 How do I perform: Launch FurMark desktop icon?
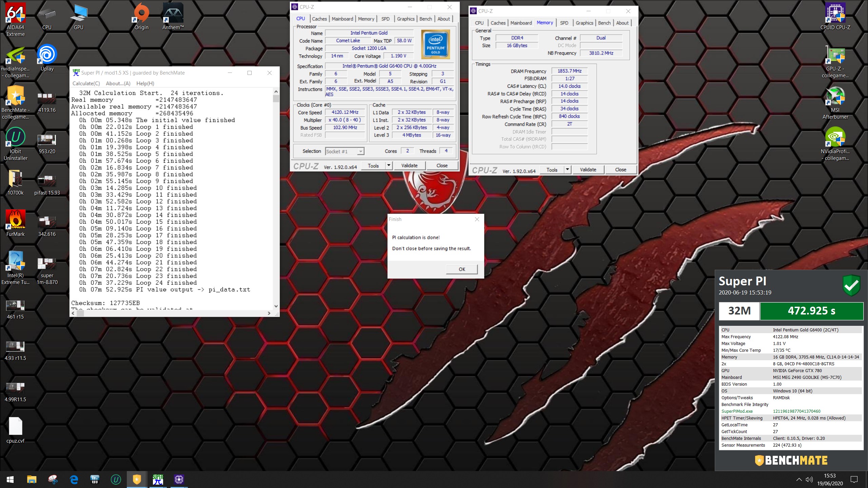(16, 224)
